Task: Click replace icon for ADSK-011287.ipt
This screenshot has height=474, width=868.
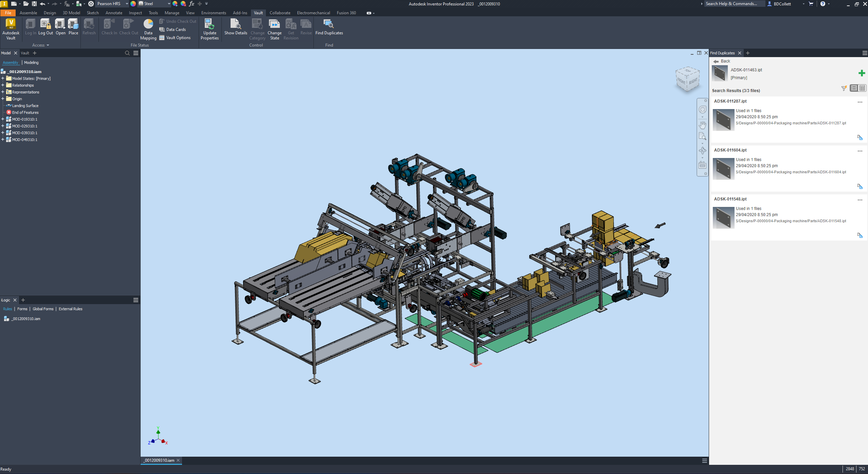Action: tap(860, 138)
